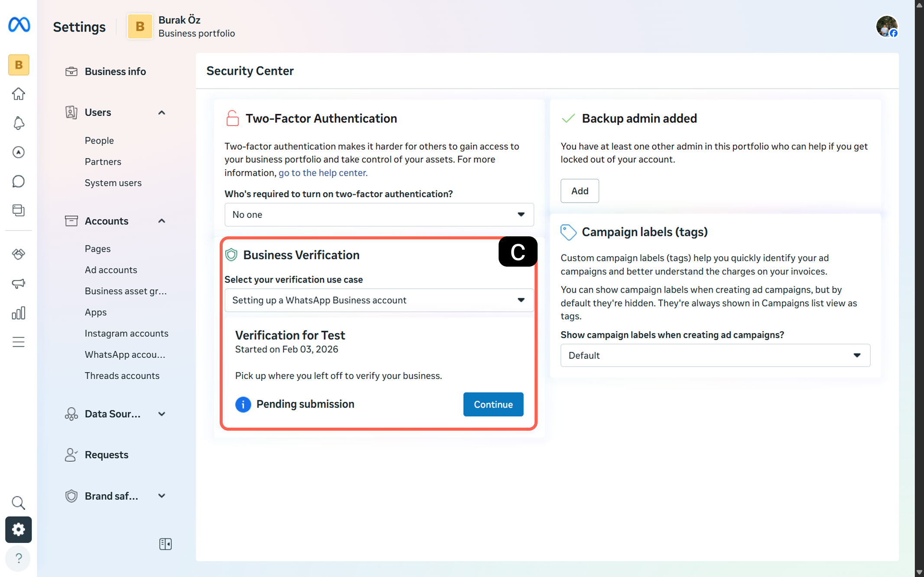Collapse the settings sidebar panel icon
The width and height of the screenshot is (924, 577).
coord(165,544)
